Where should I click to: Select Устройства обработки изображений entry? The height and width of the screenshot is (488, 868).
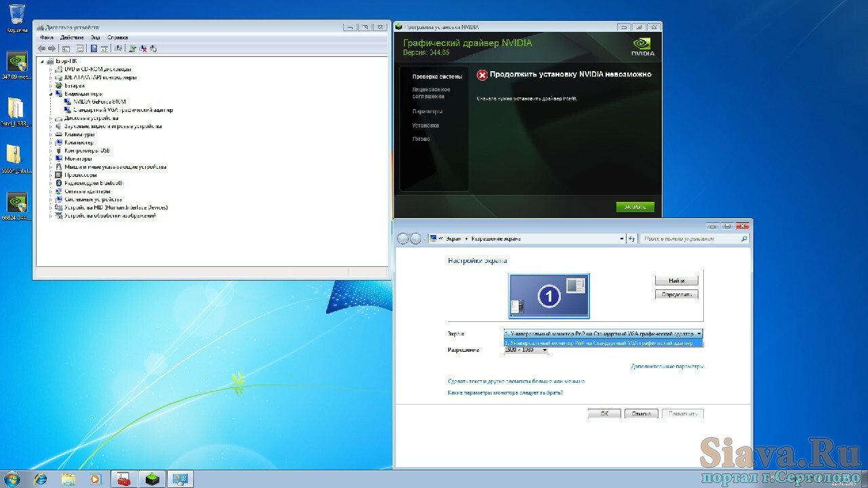[110, 216]
